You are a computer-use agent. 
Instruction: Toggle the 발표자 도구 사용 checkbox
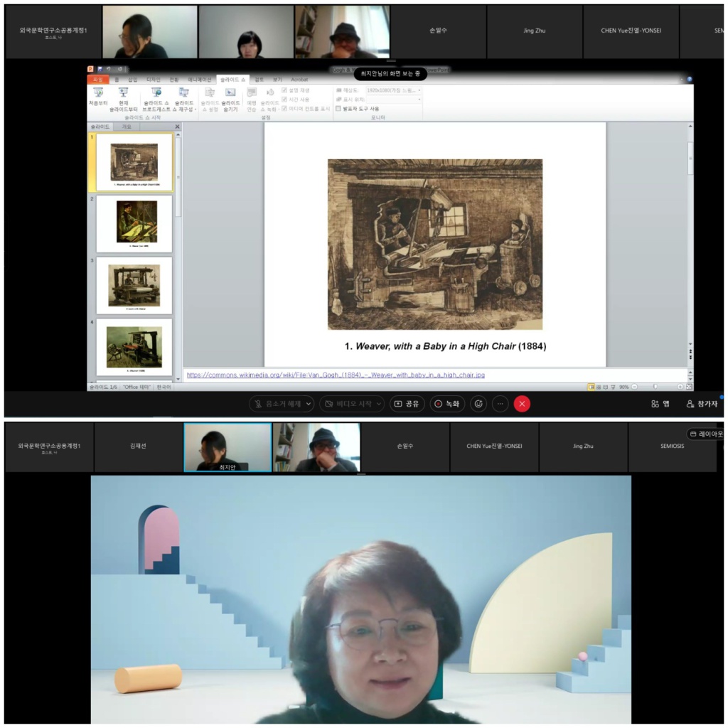(x=338, y=109)
